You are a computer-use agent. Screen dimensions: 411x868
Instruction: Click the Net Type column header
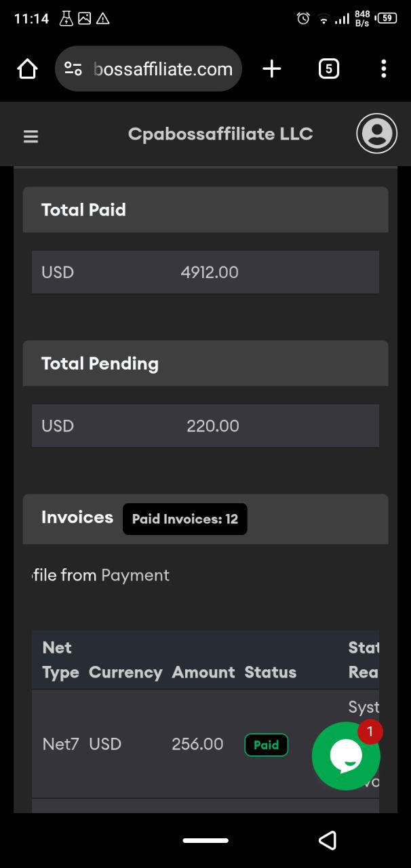pos(60,660)
